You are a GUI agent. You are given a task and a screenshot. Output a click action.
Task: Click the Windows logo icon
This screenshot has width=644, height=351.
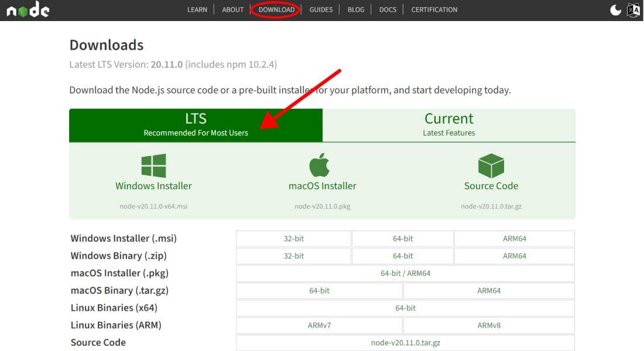click(153, 166)
